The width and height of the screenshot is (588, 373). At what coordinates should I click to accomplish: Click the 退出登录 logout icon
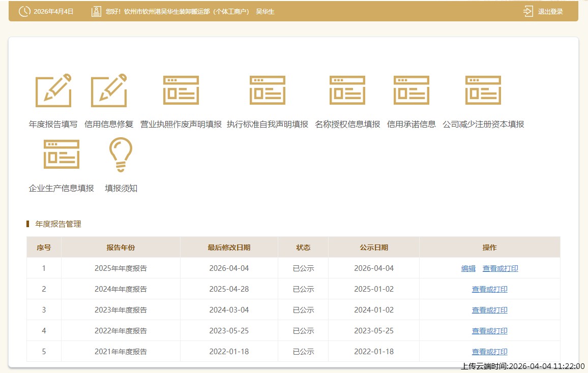(x=528, y=11)
